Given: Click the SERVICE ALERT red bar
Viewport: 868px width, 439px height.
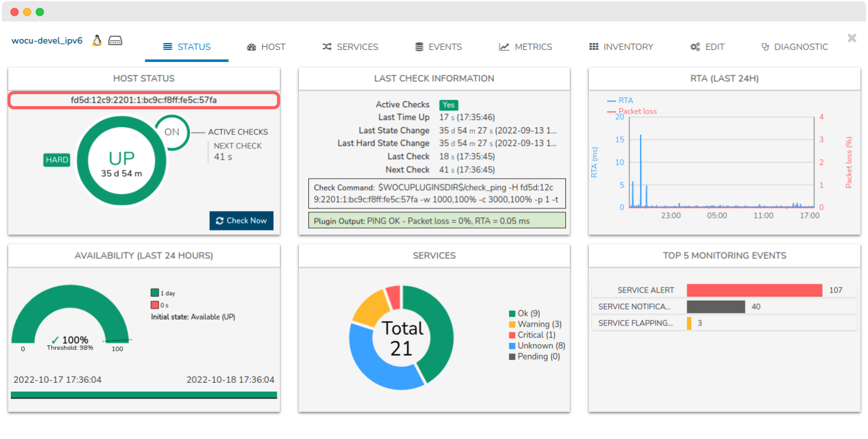Looking at the screenshot, I should [x=754, y=290].
